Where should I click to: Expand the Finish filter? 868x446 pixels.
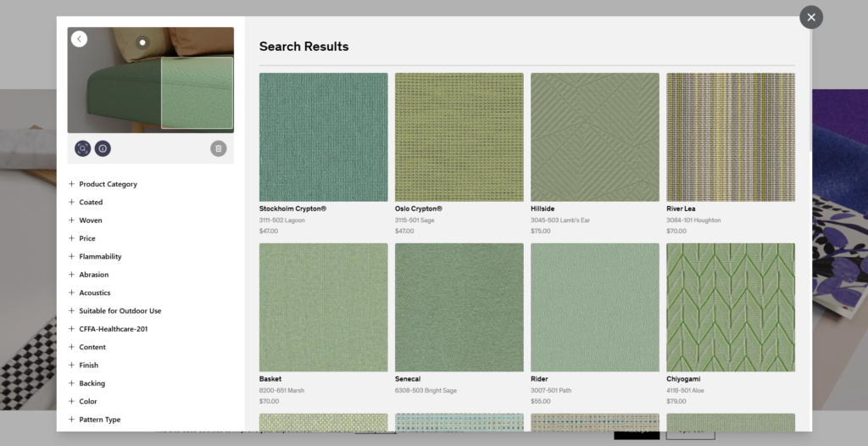click(x=83, y=365)
